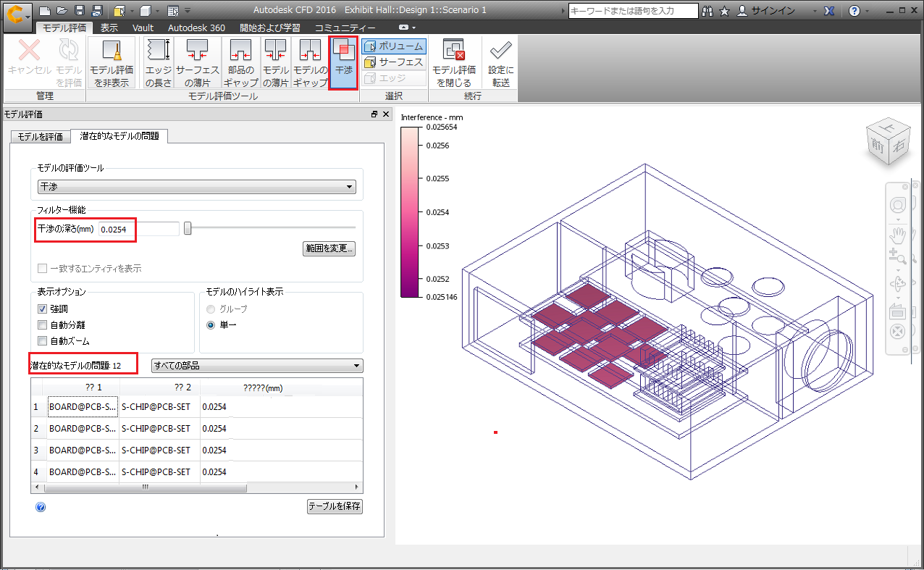This screenshot has height=570, width=924.
Task: Click the Open folder icon in quick access toolbar
Action: tap(62, 11)
